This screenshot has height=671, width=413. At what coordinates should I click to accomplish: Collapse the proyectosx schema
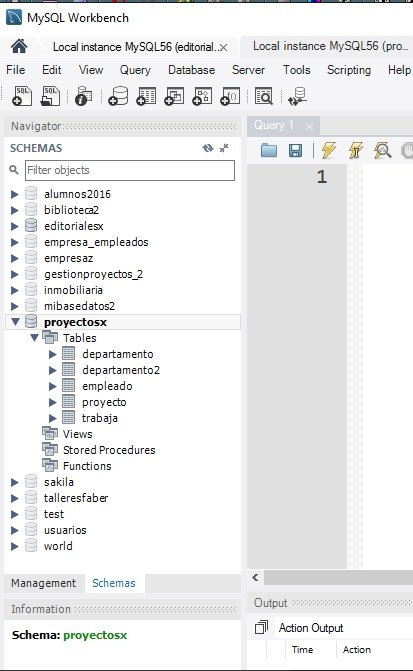point(15,321)
